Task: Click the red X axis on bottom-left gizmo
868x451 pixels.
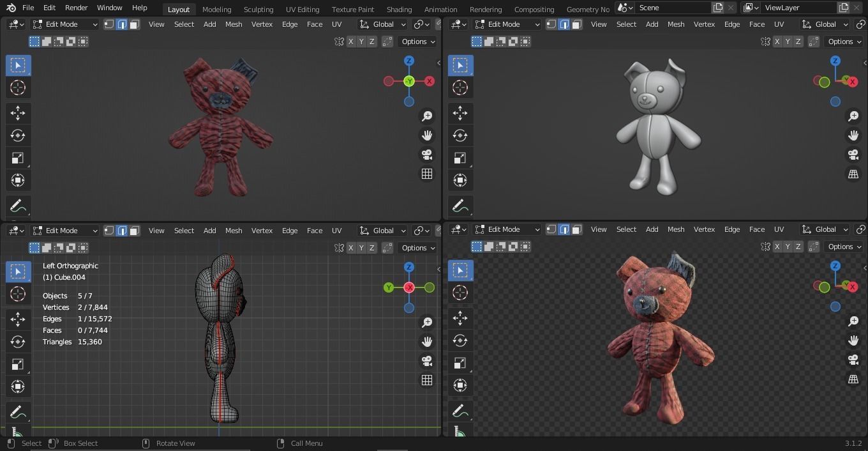Action: point(409,287)
